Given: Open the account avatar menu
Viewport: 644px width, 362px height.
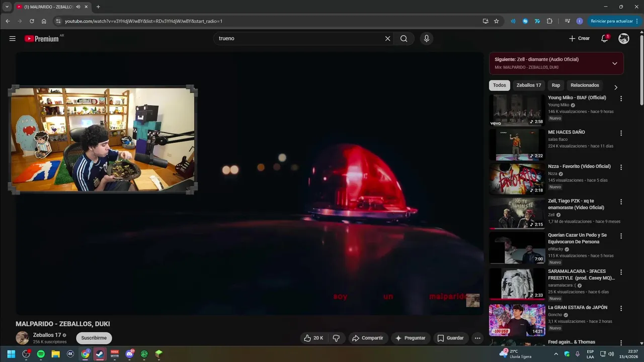Looking at the screenshot, I should tap(624, 38).
